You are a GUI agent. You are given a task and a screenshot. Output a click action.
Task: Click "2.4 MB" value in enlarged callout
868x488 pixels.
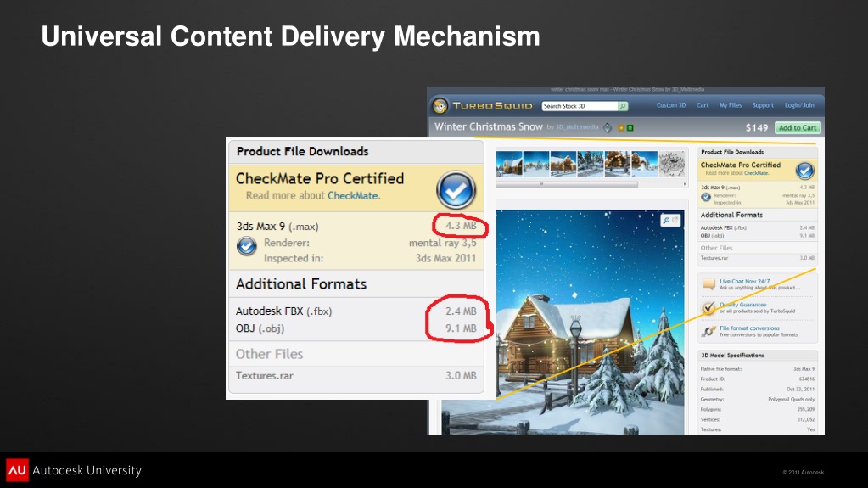[461, 311]
